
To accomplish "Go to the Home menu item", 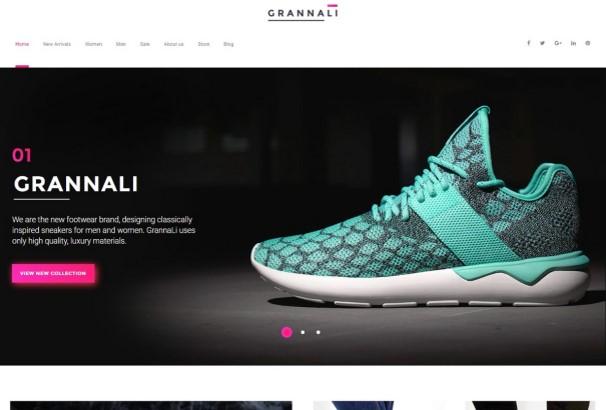I will click(x=22, y=44).
